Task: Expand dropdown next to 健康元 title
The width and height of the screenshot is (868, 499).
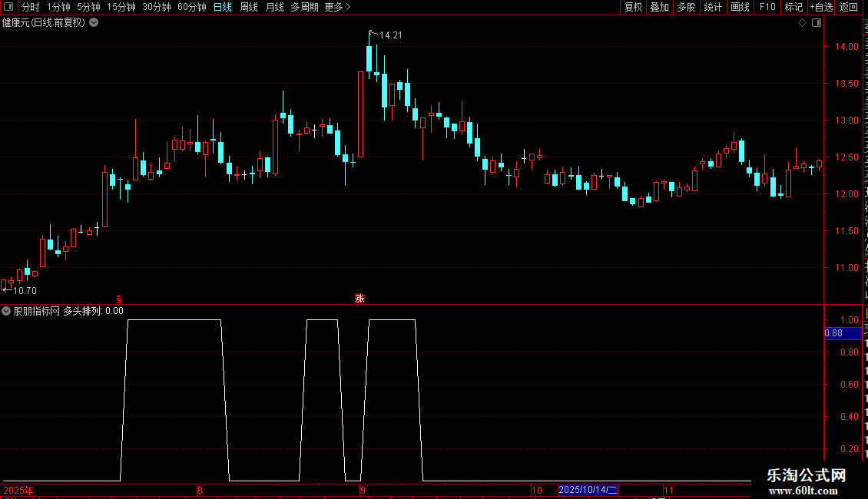Action: (94, 23)
